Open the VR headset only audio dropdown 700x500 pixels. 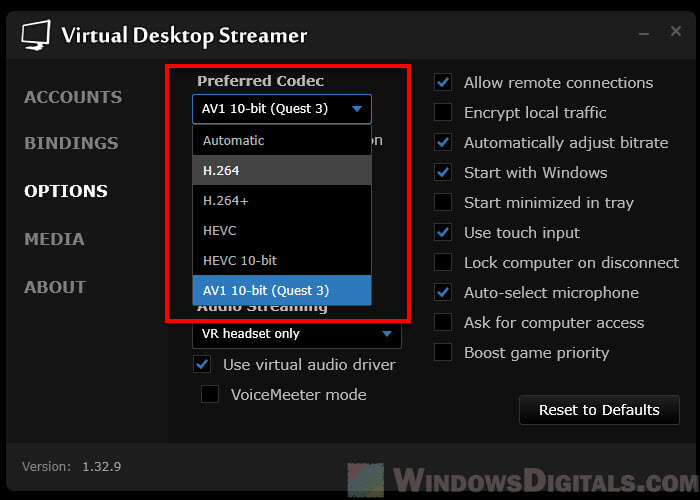click(x=297, y=334)
